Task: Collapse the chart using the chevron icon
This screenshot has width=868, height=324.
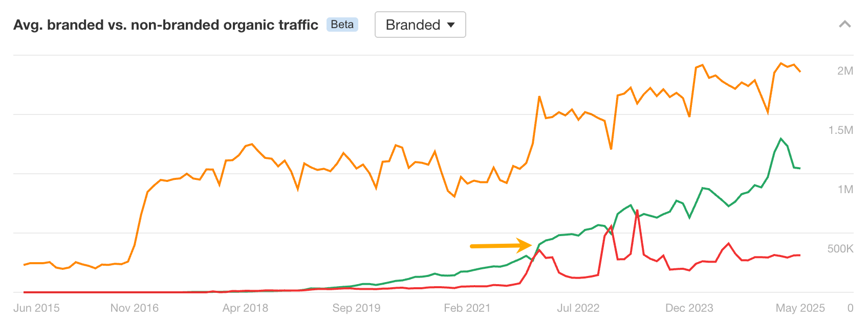Action: [844, 24]
